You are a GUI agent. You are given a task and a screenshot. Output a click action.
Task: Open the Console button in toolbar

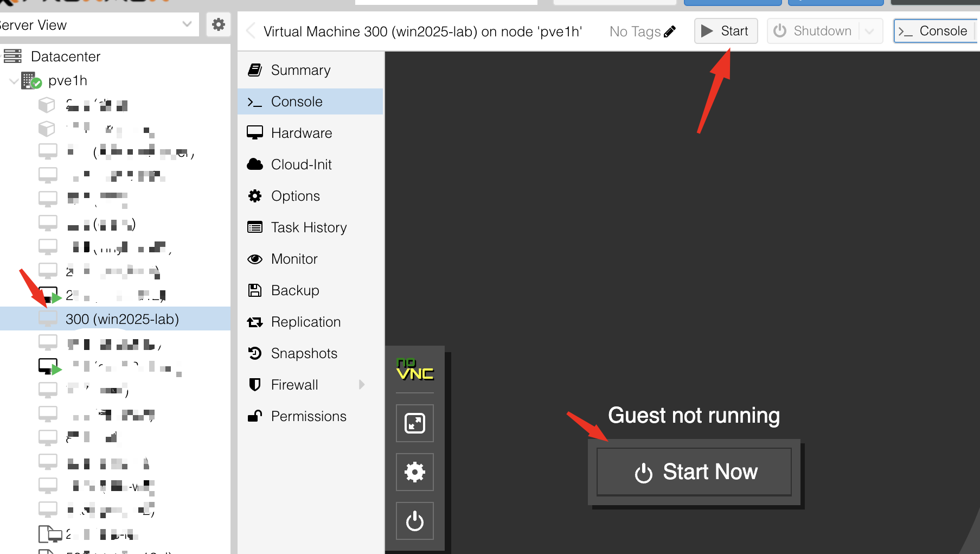pyautogui.click(x=934, y=31)
